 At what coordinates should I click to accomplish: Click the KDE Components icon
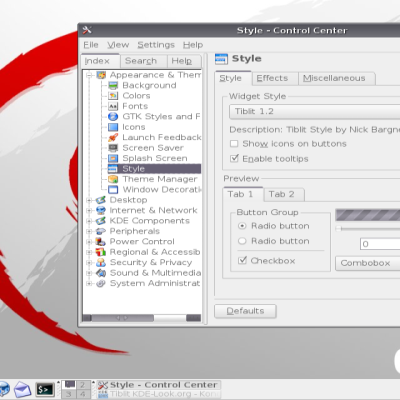[101, 221]
